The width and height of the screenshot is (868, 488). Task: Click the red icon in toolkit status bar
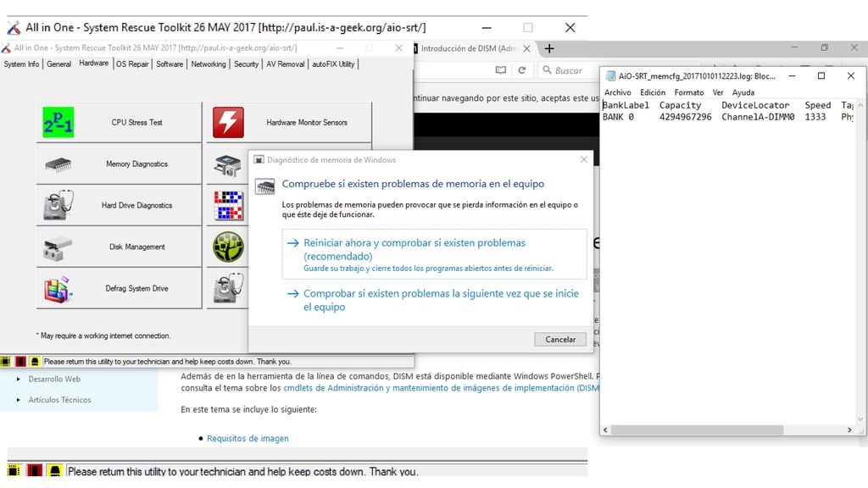click(20, 362)
